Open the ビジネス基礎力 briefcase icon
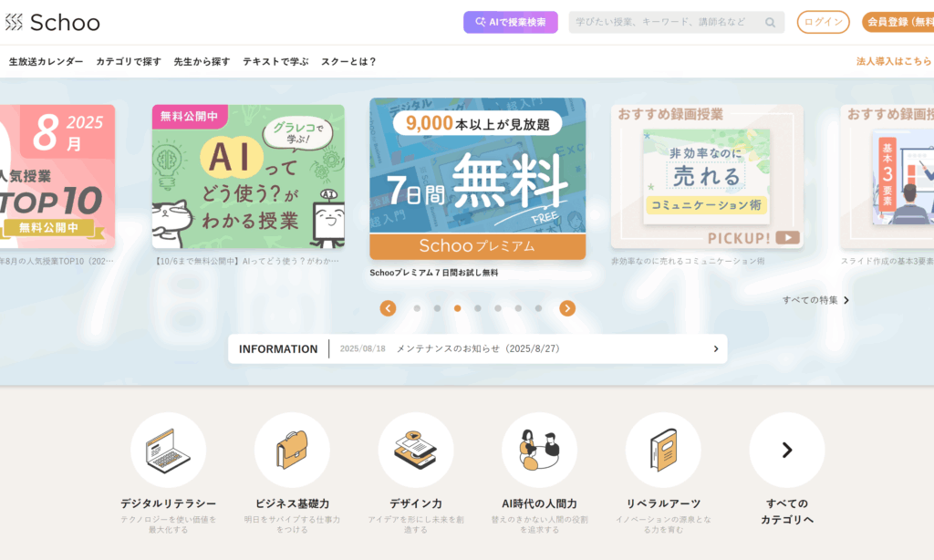Image resolution: width=934 pixels, height=560 pixels. [292, 450]
